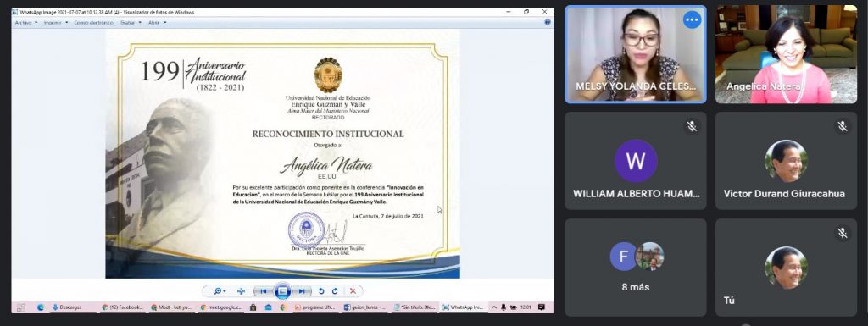Select Victor Durand Giuracahua's avatar
The width and height of the screenshot is (868, 326).
pos(786,161)
